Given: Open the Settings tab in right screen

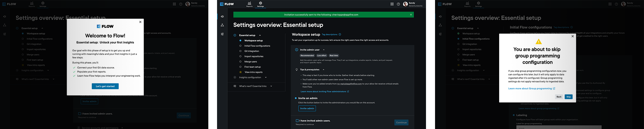Looking at the screenshot, I should [478, 4].
